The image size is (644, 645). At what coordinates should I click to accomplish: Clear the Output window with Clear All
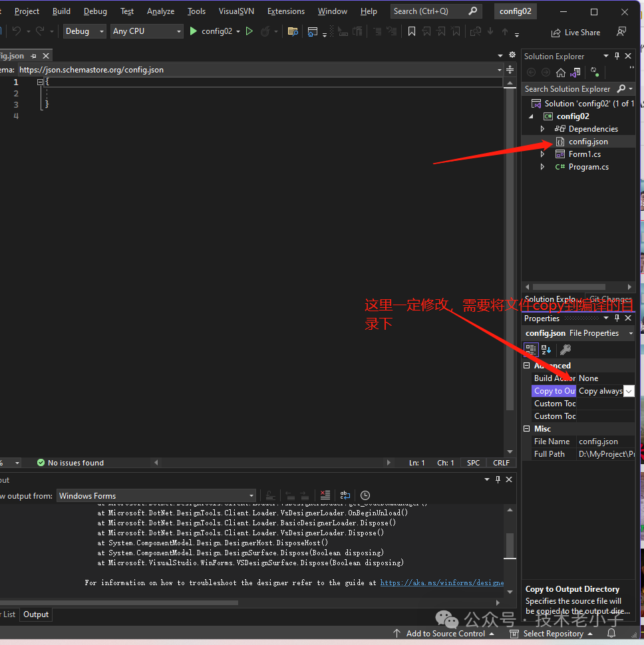(x=325, y=495)
